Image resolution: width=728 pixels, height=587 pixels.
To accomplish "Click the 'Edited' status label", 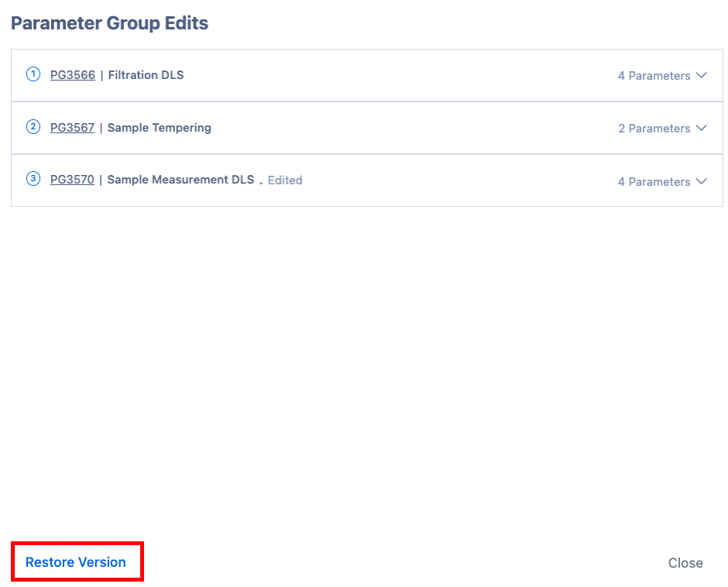I will click(285, 180).
